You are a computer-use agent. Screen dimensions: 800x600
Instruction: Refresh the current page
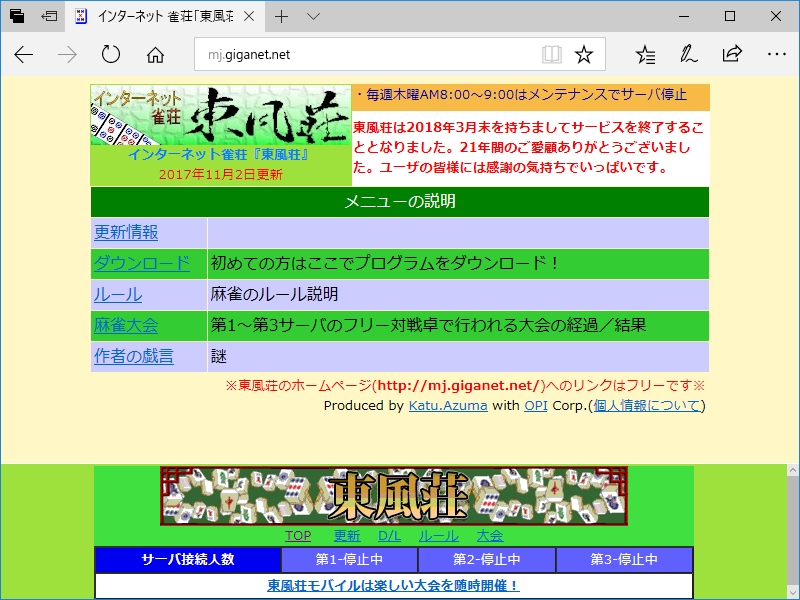tap(110, 55)
